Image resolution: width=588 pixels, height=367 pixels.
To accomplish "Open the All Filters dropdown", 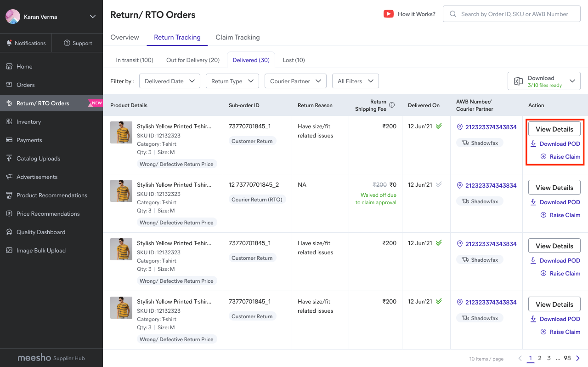I will (355, 81).
